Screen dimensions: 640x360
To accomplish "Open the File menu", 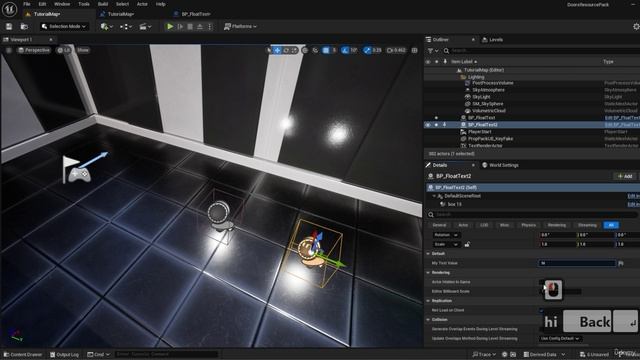I will 27,4.
